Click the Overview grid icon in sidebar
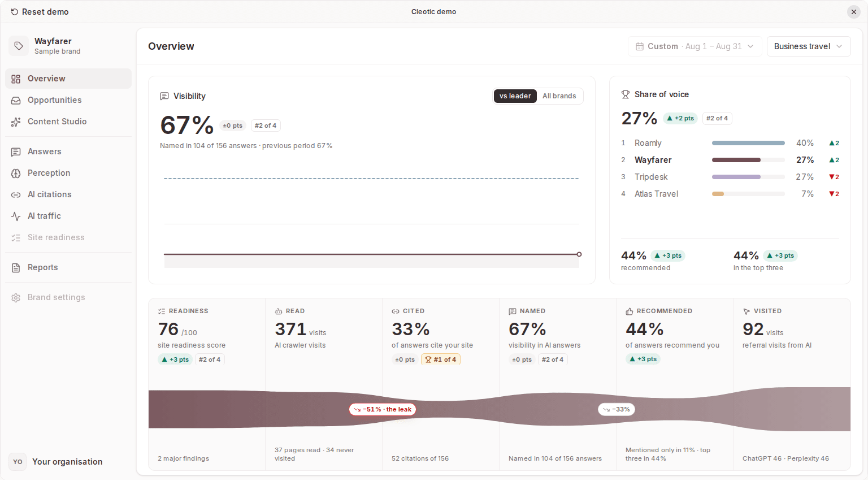Screen dimensions: 868x481 16,79
